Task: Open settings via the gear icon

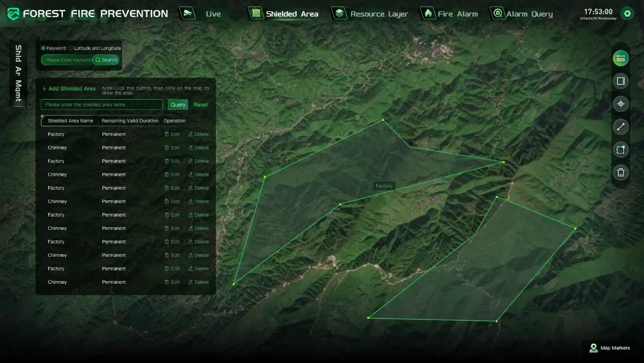Action: pyautogui.click(x=627, y=14)
